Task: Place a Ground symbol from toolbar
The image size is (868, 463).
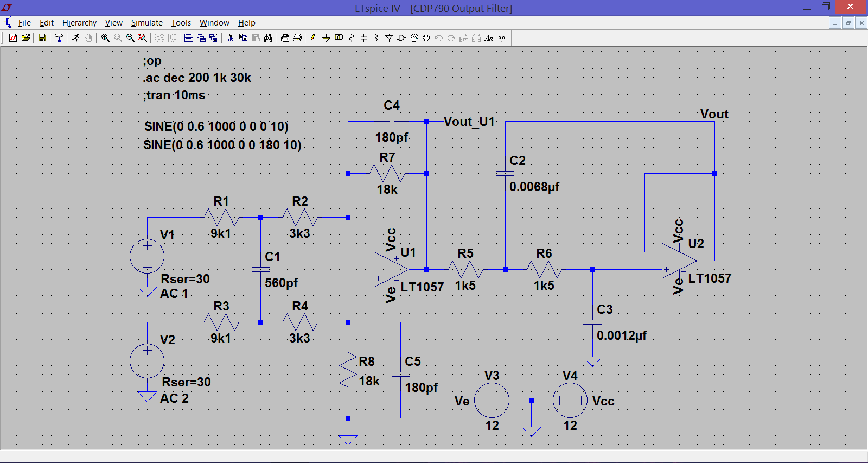Action: 326,38
